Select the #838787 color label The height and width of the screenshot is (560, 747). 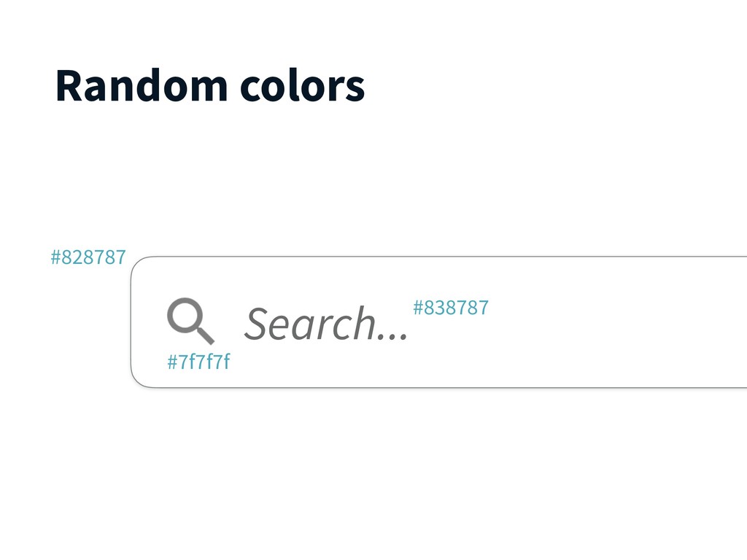451,308
